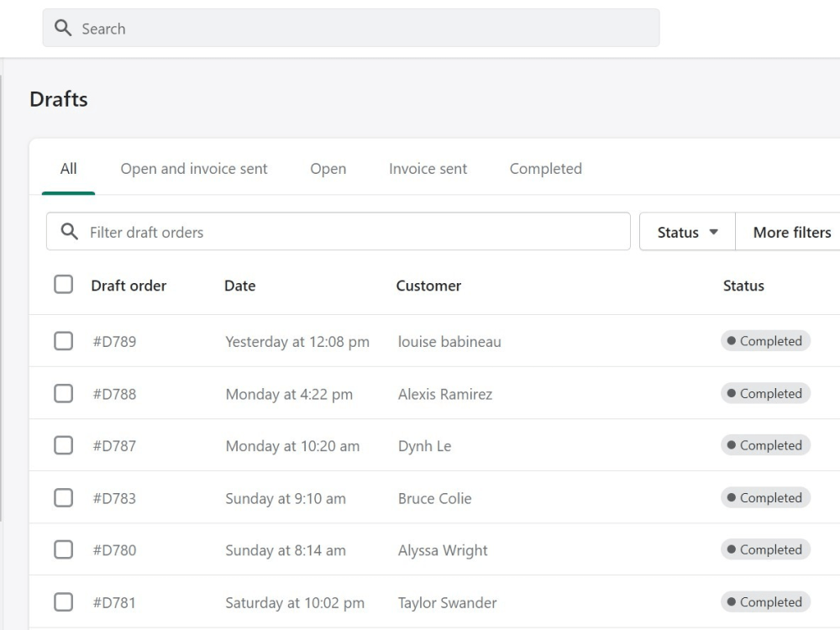
Task: Open draft order #D788
Action: [114, 394]
